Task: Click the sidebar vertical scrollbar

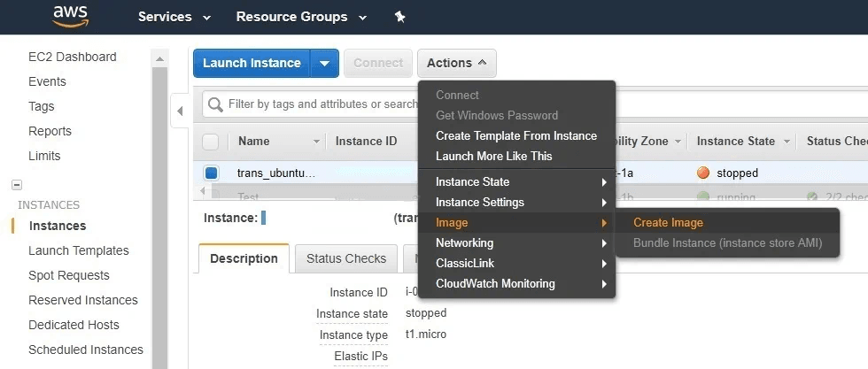Action: pos(159,212)
